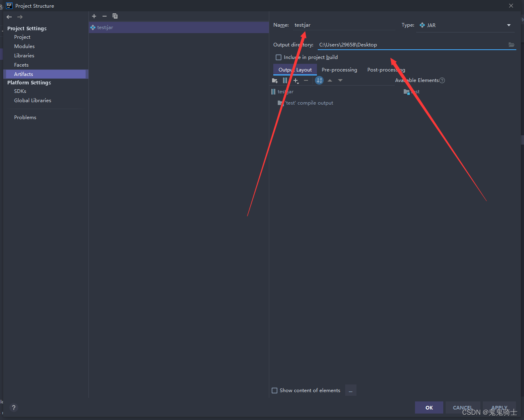The image size is (524, 420).
Task: Open Libraries settings page
Action: tap(24, 56)
